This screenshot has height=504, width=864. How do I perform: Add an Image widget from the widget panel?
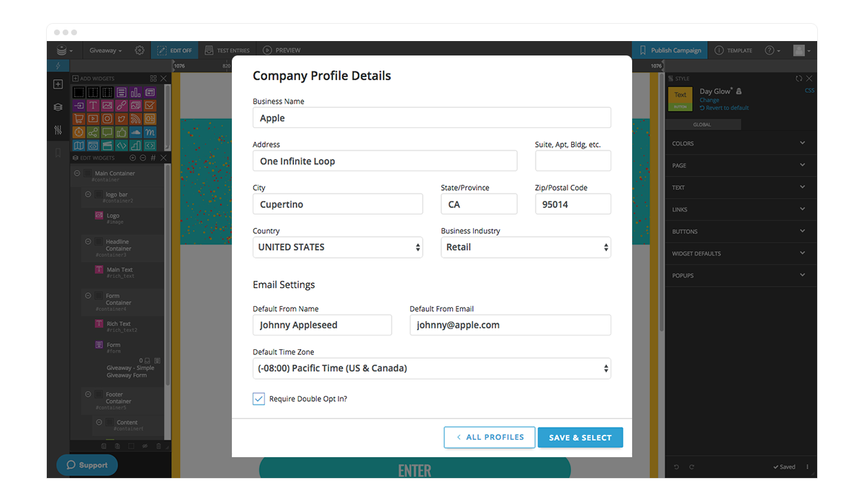coord(107,105)
